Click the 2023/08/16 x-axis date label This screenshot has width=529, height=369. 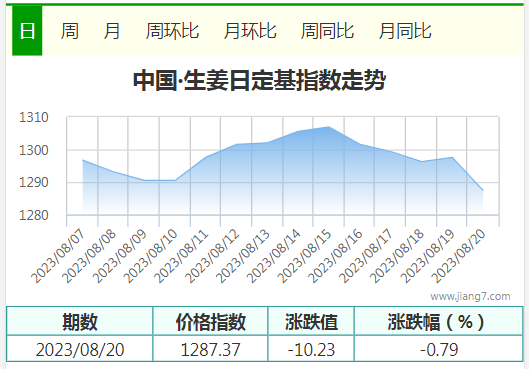[335, 256]
